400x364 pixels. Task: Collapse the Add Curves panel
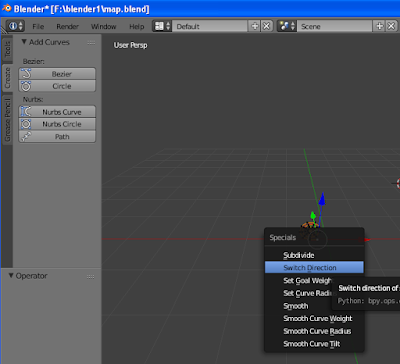[24, 42]
